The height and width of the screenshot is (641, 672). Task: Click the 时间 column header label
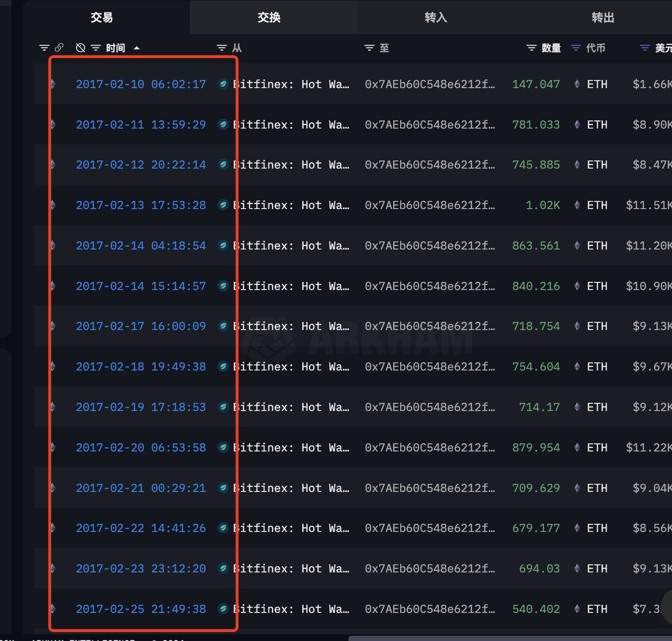[115, 48]
